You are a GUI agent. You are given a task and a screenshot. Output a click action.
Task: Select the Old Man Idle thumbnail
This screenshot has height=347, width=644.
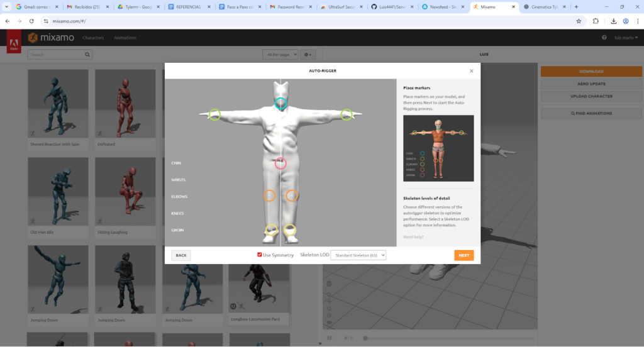tap(58, 192)
